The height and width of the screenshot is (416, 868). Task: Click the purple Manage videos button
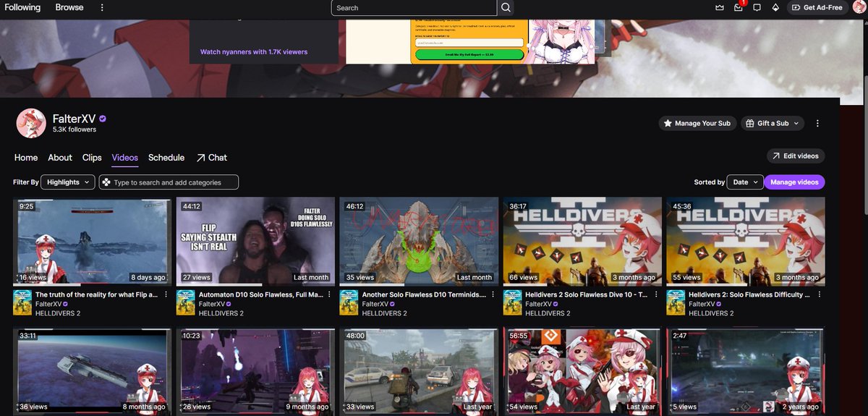click(x=794, y=182)
